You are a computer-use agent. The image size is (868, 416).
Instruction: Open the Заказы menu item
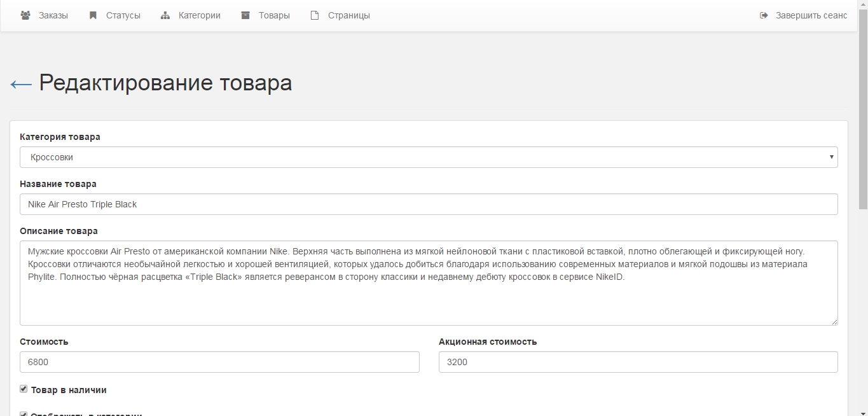[x=53, y=15]
